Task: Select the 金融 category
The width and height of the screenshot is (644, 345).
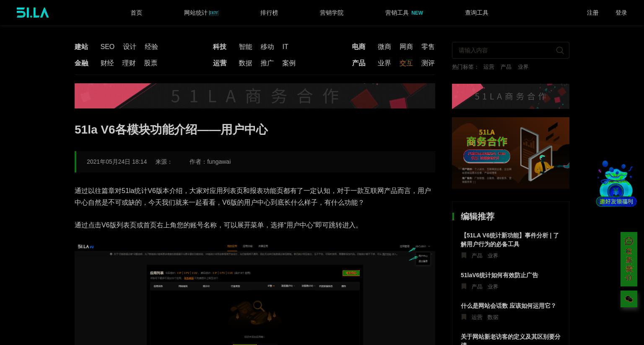Action: point(81,63)
